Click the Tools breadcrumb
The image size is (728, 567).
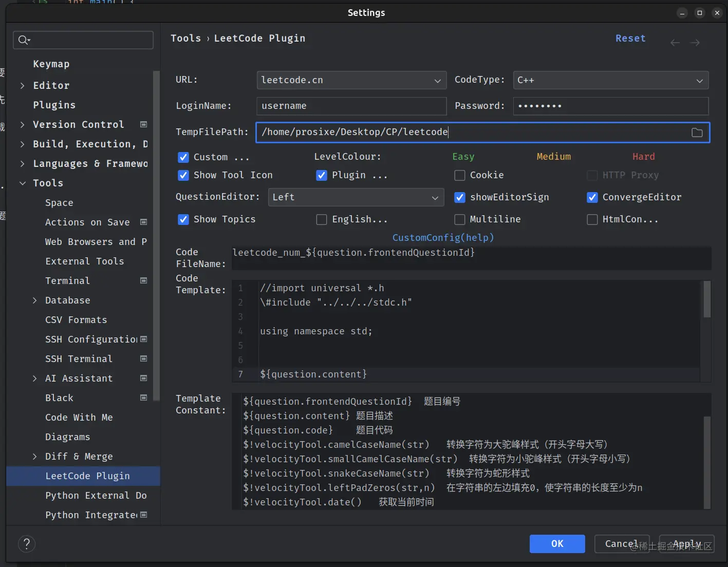(185, 39)
